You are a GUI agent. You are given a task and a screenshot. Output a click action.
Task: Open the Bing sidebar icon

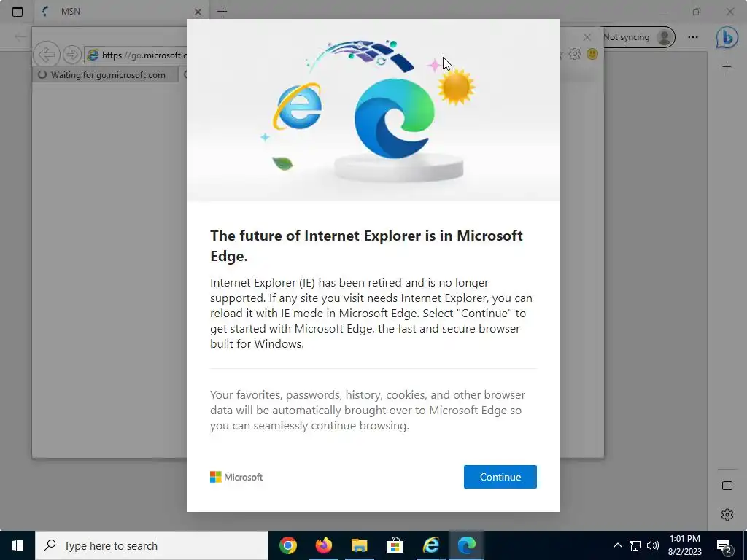tap(727, 37)
